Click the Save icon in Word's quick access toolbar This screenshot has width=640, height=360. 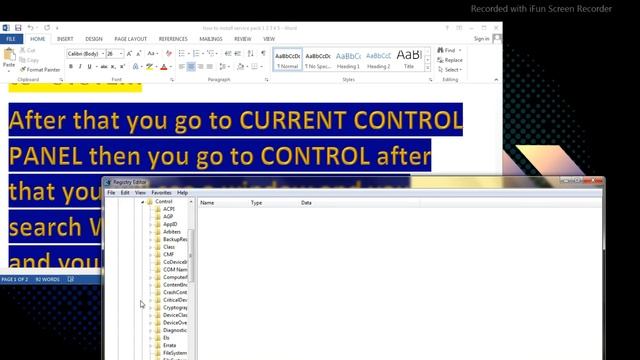[x=18, y=28]
